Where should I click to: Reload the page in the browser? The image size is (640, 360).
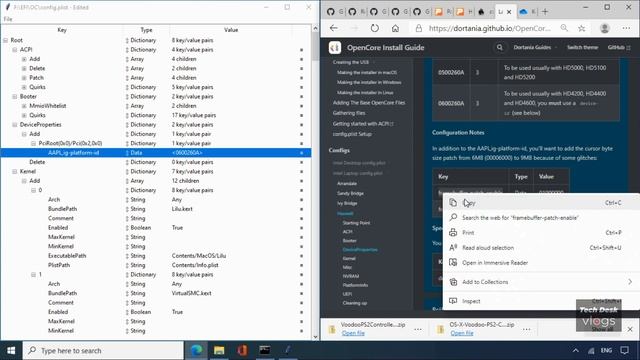coord(374,28)
